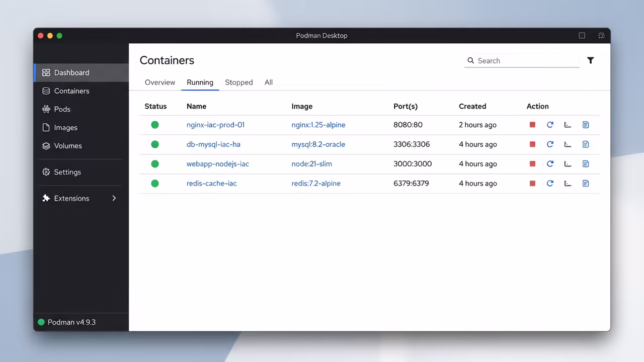Click the search magnifier icon
This screenshot has height=362, width=644.
tap(471, 60)
